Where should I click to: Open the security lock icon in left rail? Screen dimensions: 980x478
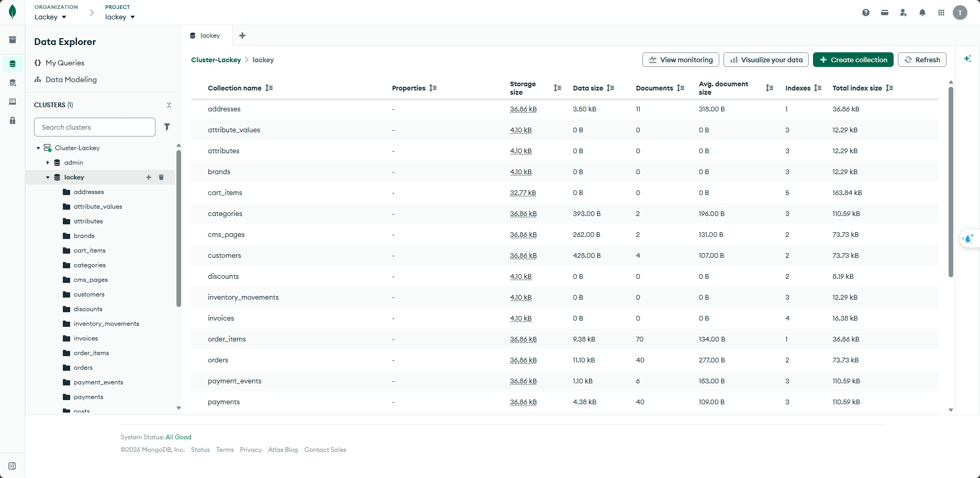(13, 120)
